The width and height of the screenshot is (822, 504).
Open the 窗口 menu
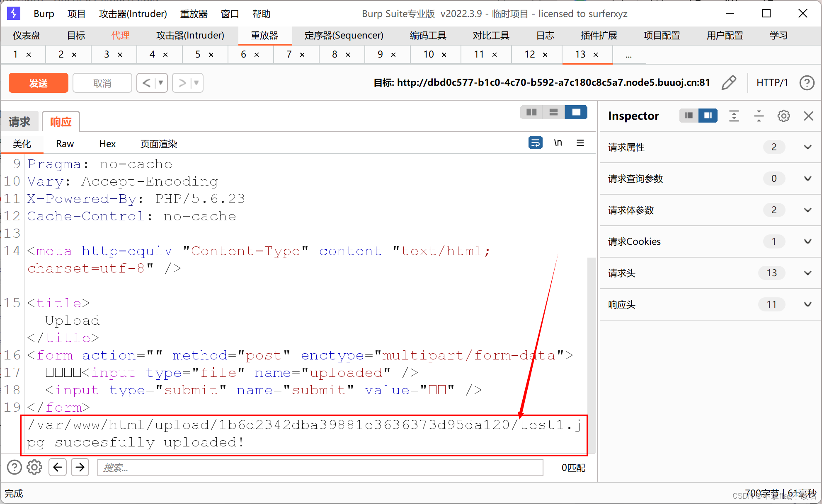point(230,13)
